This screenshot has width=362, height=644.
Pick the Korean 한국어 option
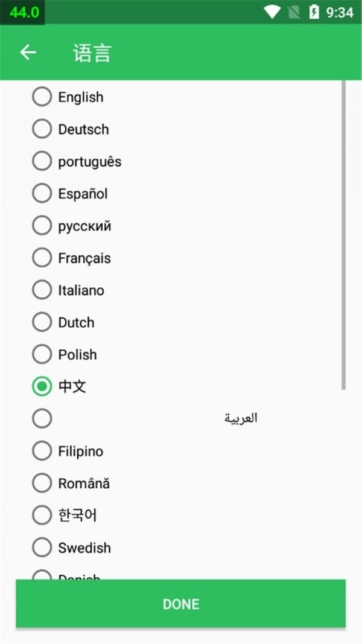coord(42,515)
